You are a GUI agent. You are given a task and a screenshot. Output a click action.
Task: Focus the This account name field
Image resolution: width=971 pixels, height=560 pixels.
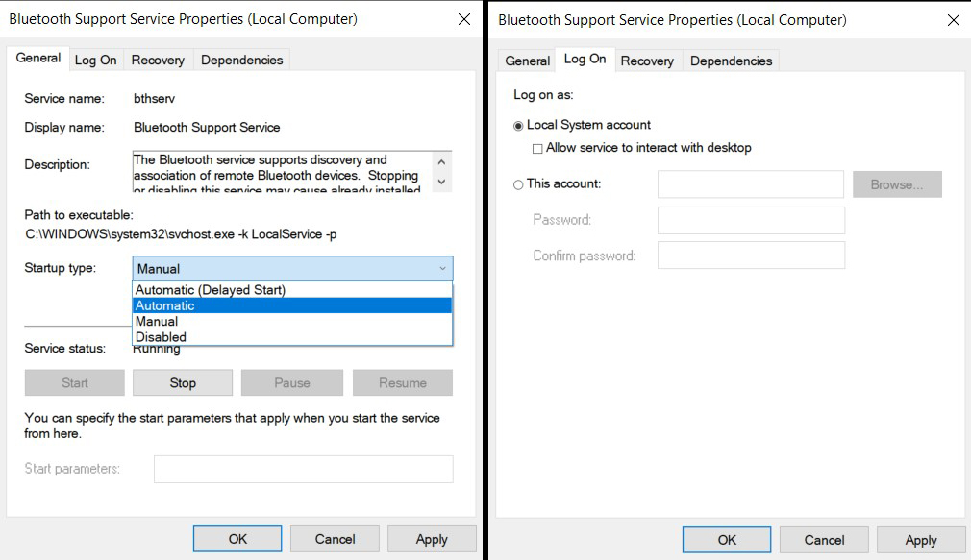point(751,184)
